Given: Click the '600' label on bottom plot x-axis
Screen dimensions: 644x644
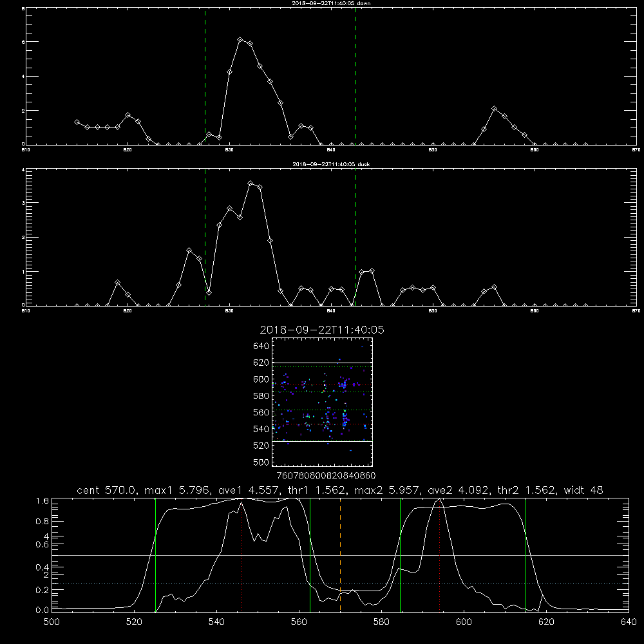Looking at the screenshot, I should click(x=464, y=622).
